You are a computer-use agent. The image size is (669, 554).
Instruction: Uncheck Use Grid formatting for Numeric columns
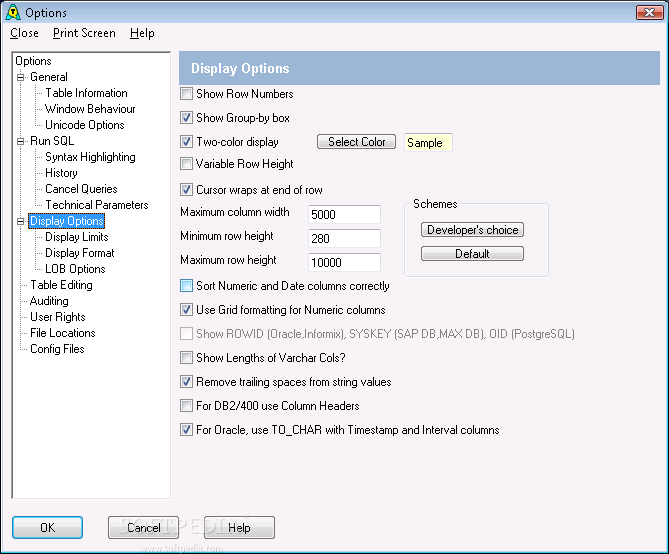tap(186, 309)
